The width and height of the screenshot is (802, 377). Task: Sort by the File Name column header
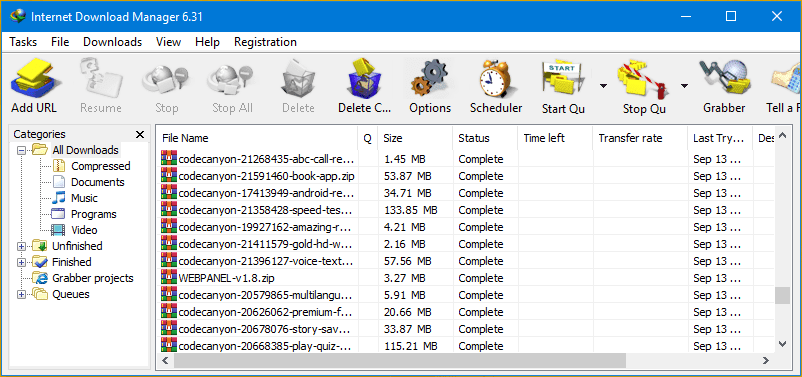(x=257, y=138)
